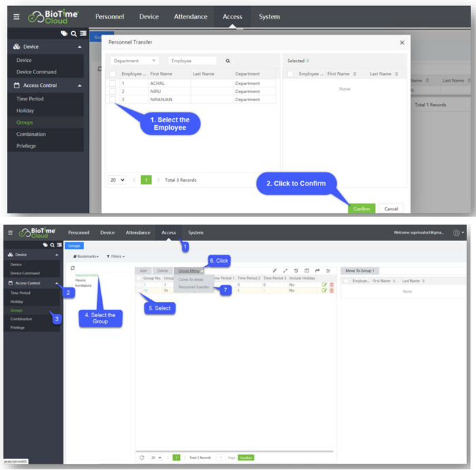Screen dimensions: 476x470
Task: Select Clone To Areas menu entry
Action: coord(191,279)
